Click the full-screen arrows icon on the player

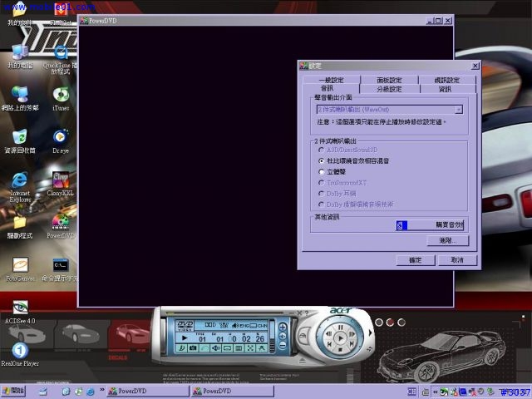(x=250, y=348)
